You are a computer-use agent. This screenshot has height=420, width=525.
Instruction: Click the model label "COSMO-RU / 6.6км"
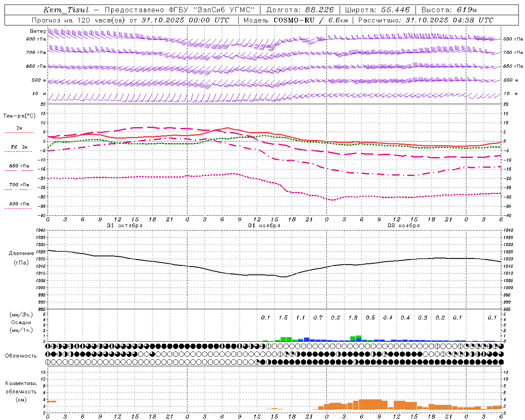(x=310, y=20)
